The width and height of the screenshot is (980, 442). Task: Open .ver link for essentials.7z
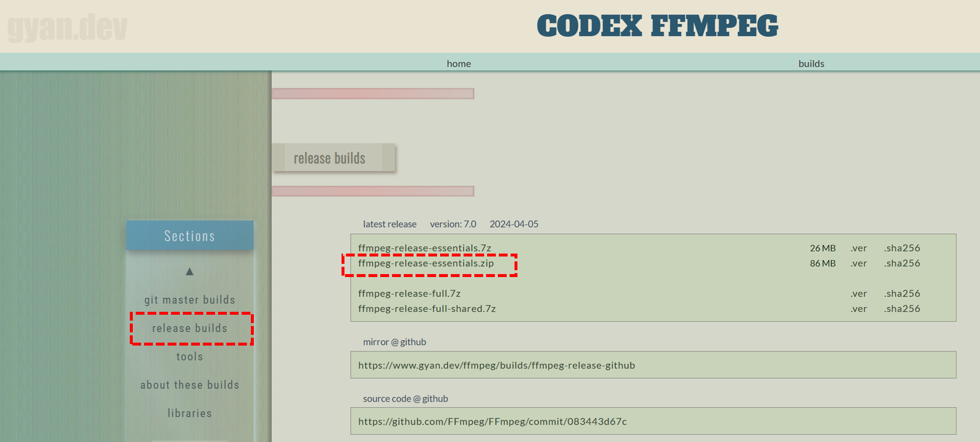pos(858,248)
